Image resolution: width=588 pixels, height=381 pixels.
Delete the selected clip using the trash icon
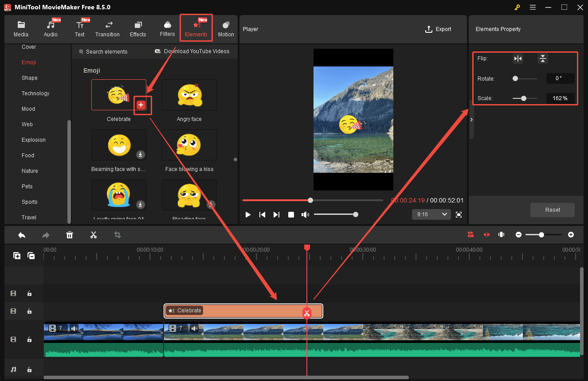[70, 234]
